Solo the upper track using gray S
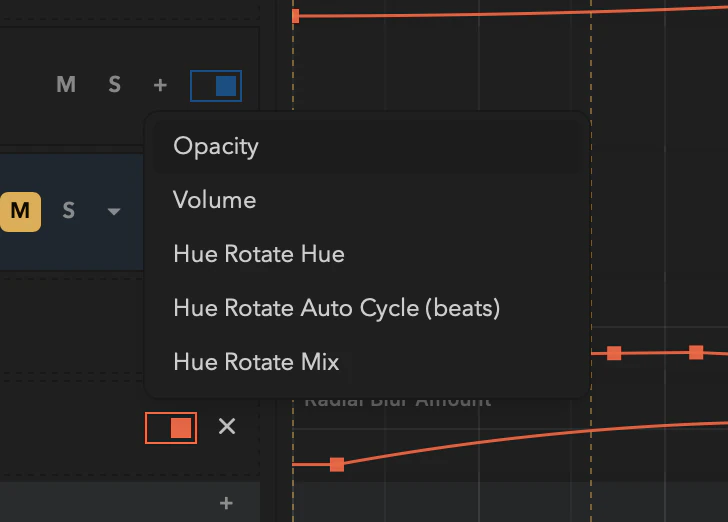Image resolution: width=728 pixels, height=522 pixels. pos(115,85)
